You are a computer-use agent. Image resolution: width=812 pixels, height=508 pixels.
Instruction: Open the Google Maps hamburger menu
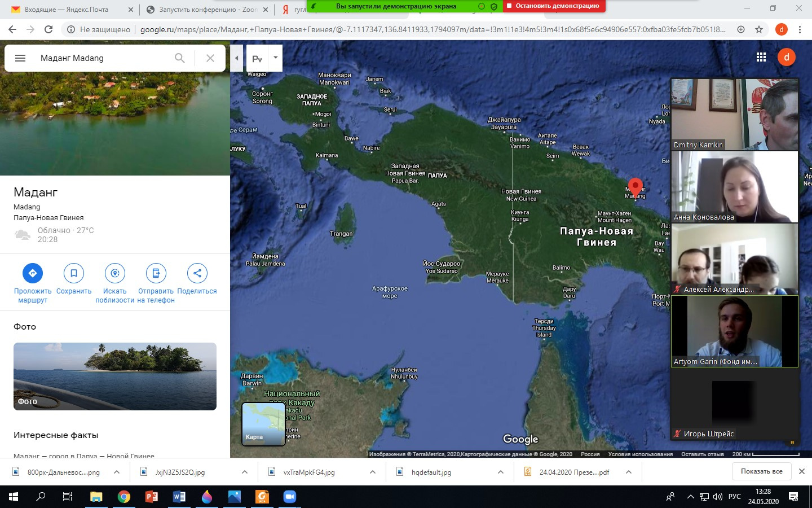click(x=20, y=58)
